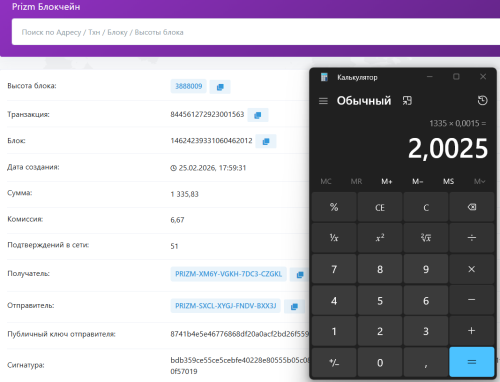Open sender PRIZM-SXCL-XYGJ-FNDV-8XX3J address
The width and height of the screenshot is (500, 382).
point(226,306)
